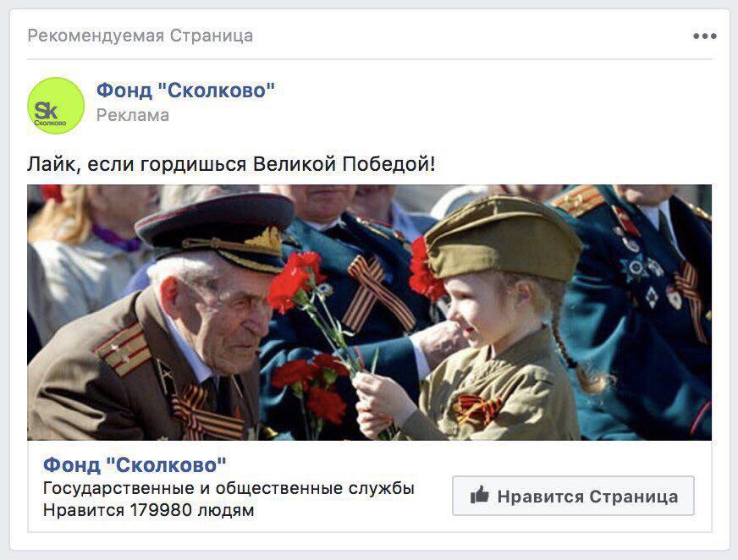Click the Лайк, если гордишься Великой Победой text
Screen dimensions: 738x560
click(231, 164)
